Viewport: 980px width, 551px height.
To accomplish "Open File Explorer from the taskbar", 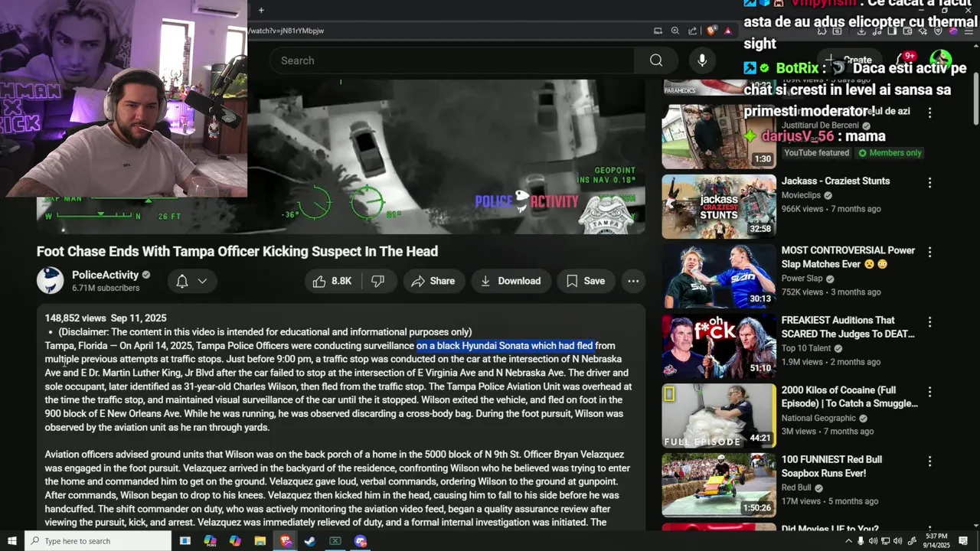I will point(260,541).
